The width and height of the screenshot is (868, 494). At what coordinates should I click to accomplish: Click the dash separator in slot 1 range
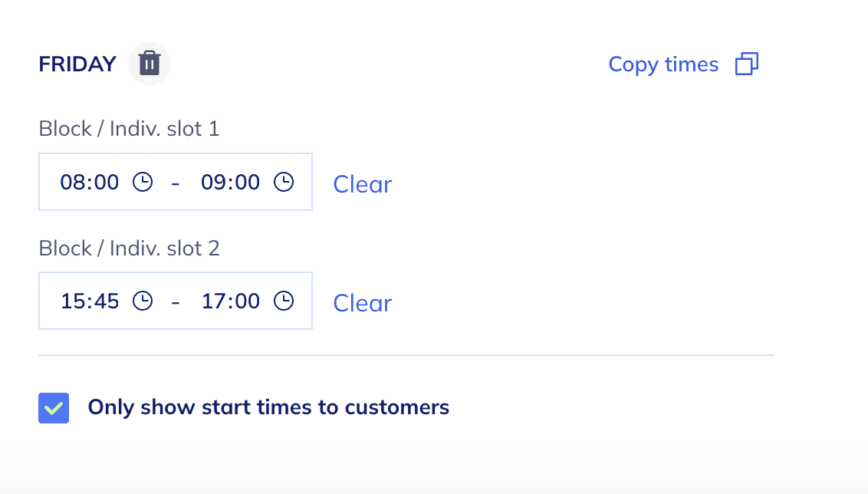[x=176, y=183]
